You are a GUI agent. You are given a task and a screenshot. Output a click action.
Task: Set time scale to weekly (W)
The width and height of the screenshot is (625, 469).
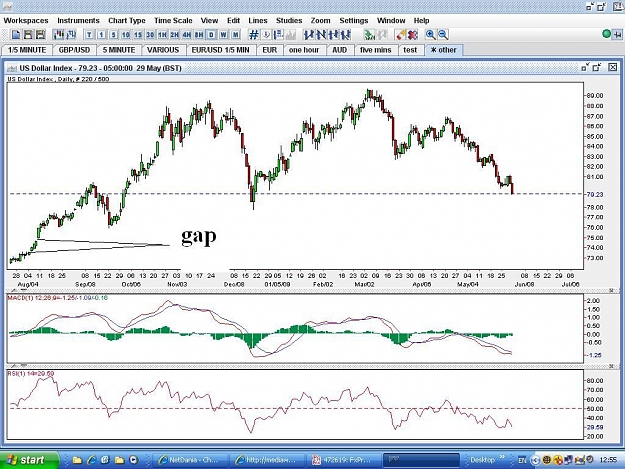click(224, 35)
